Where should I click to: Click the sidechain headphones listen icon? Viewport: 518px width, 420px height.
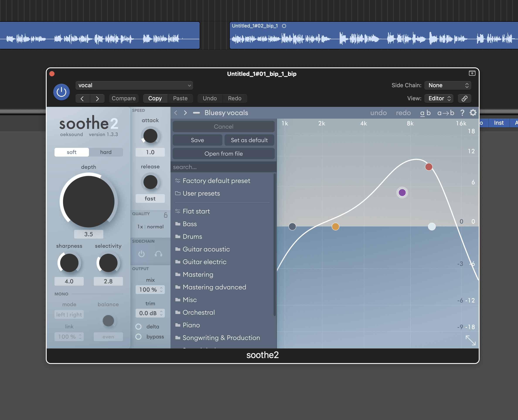pyautogui.click(x=158, y=254)
